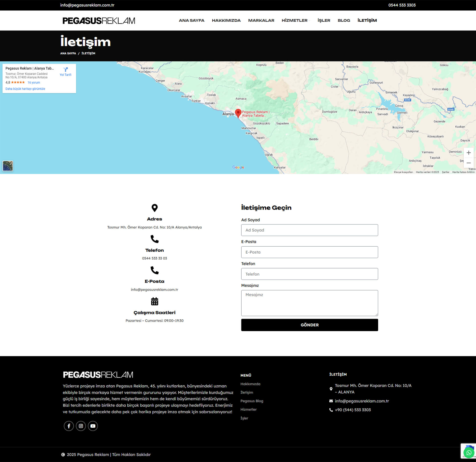Click the Pegasus Reklam header logo

coord(99,21)
